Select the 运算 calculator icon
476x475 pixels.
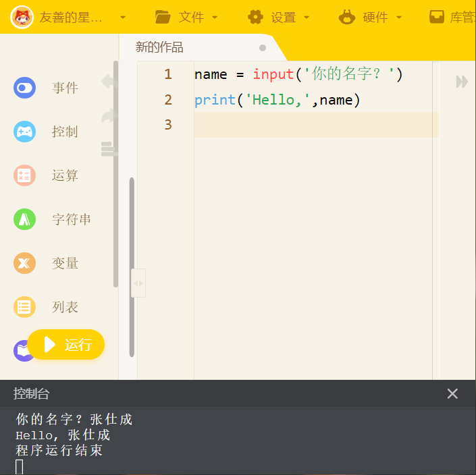point(24,175)
